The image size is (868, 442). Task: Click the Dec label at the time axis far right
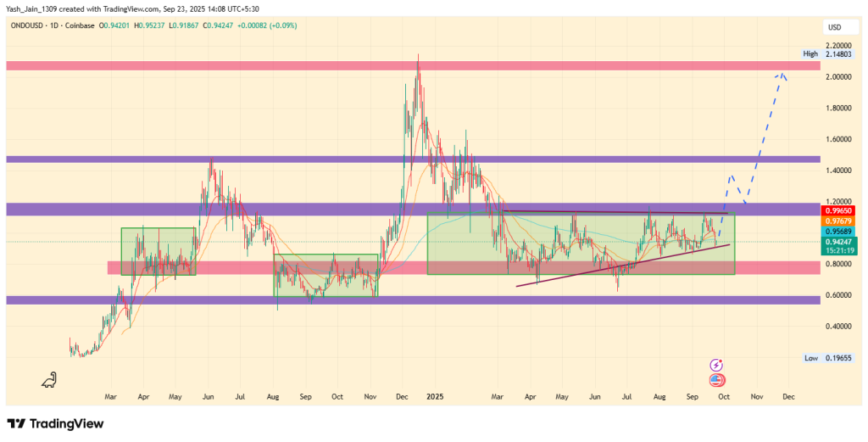click(x=787, y=396)
